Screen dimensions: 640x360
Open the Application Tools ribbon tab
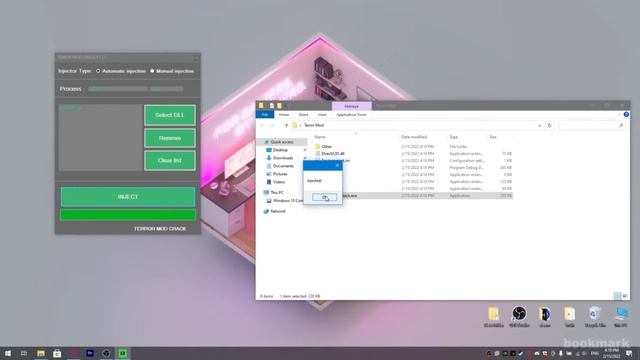tap(351, 115)
